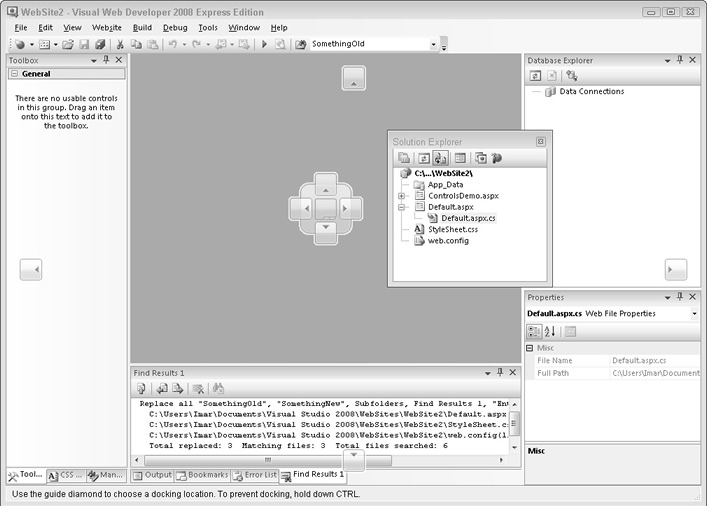
Task: Click Alphabetical sort icon in Properties panel
Action: (x=550, y=331)
